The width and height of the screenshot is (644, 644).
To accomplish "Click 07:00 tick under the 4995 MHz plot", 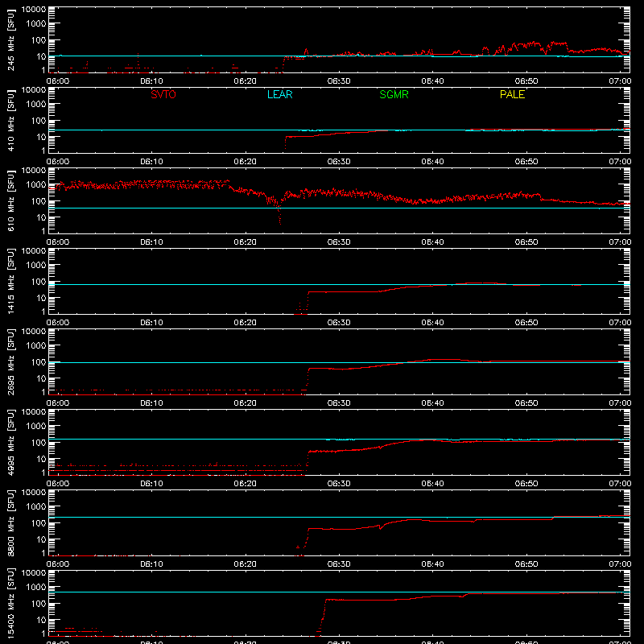I will (x=620, y=484).
